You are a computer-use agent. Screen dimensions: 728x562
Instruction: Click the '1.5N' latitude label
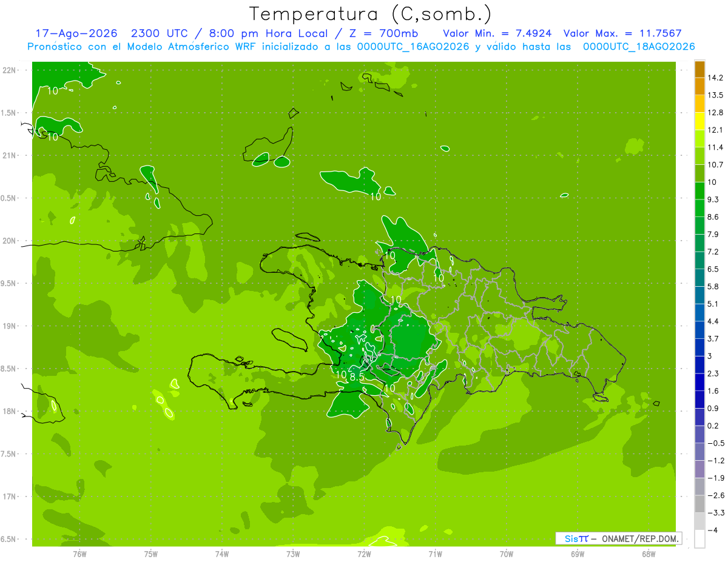coord(8,113)
